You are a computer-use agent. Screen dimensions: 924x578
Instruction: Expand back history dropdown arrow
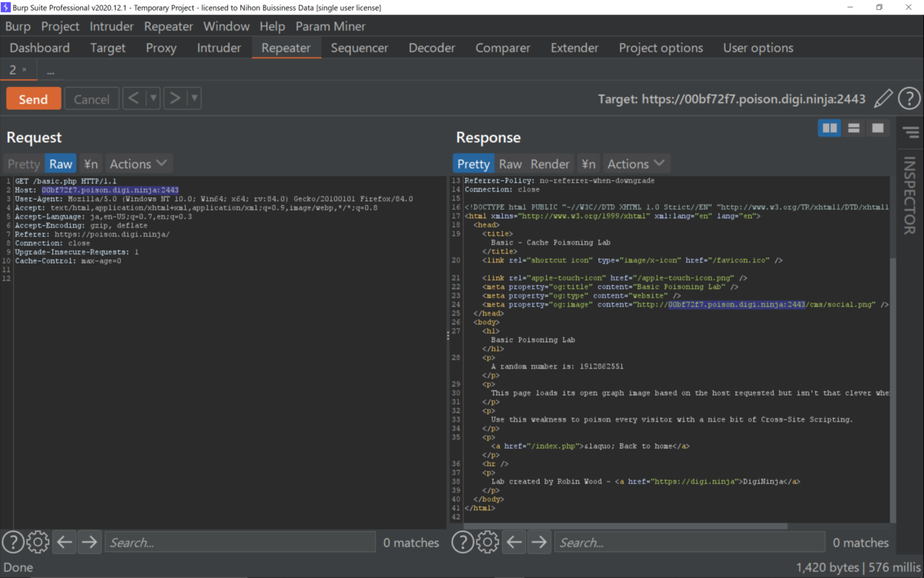coord(152,99)
